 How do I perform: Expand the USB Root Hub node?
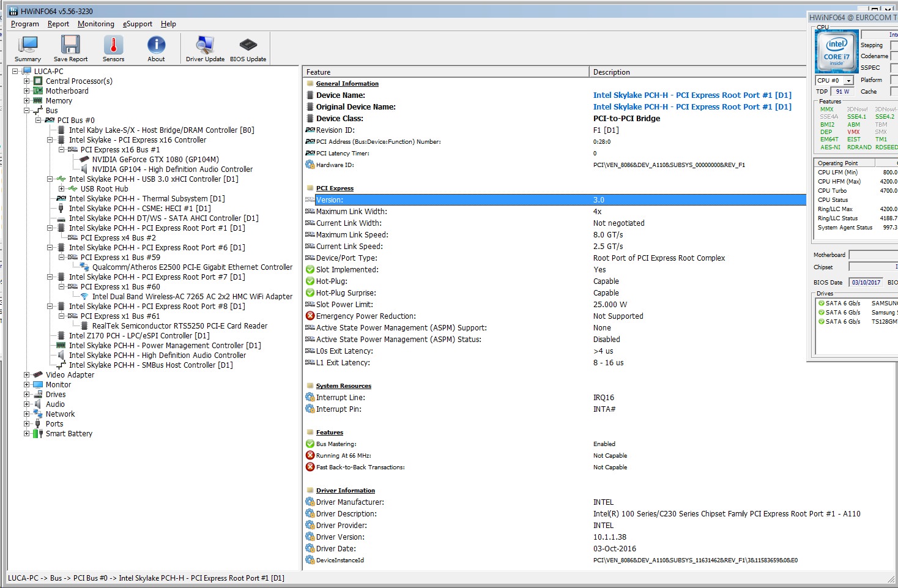61,188
